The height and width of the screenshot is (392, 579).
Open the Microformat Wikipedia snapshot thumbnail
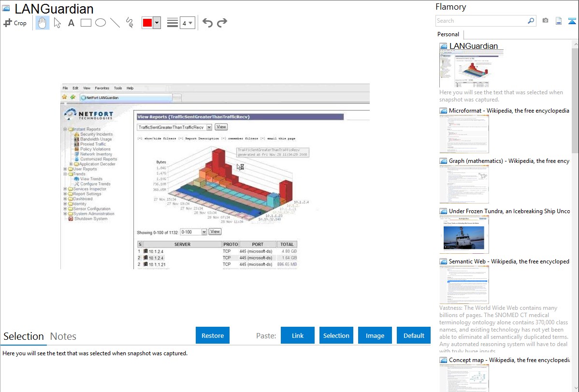(464, 133)
